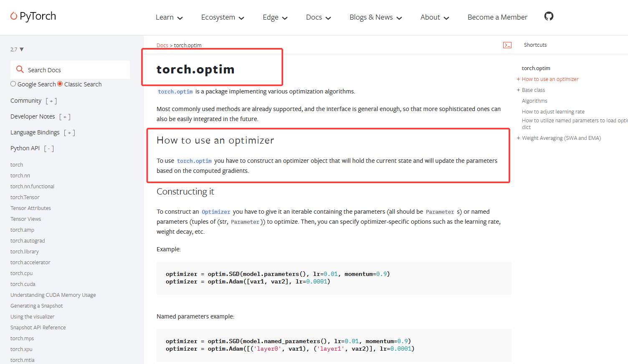Open the About menu
The width and height of the screenshot is (628, 364).
(435, 18)
